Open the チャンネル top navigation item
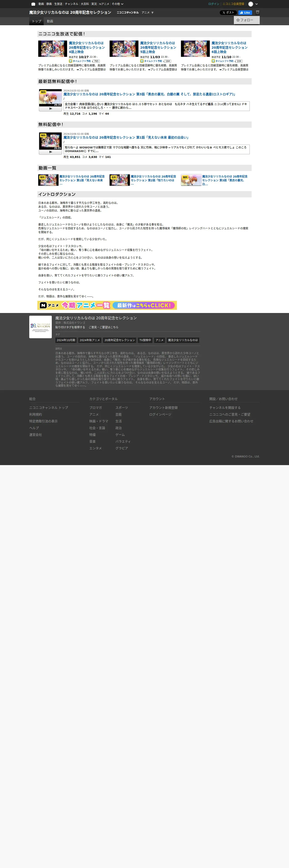This screenshot has width=289, height=868. coord(71,4)
